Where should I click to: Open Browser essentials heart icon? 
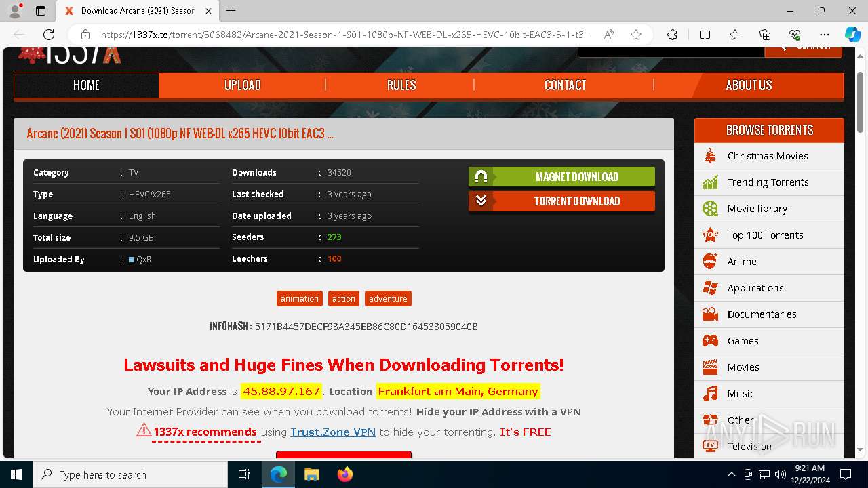(795, 35)
